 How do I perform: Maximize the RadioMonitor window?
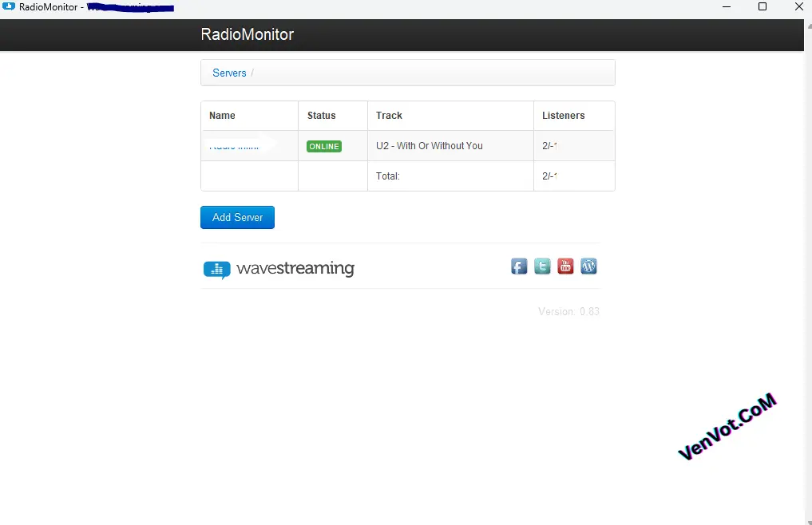(762, 6)
